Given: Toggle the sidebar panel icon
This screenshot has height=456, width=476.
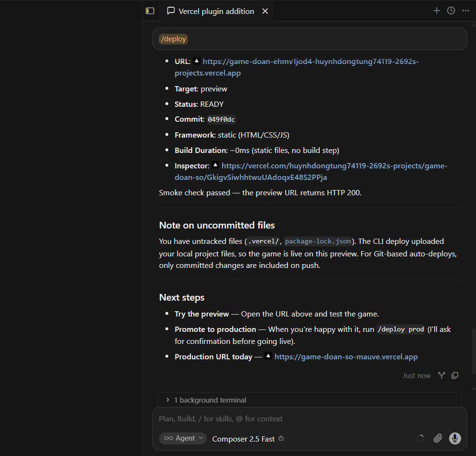Looking at the screenshot, I should pos(150,11).
